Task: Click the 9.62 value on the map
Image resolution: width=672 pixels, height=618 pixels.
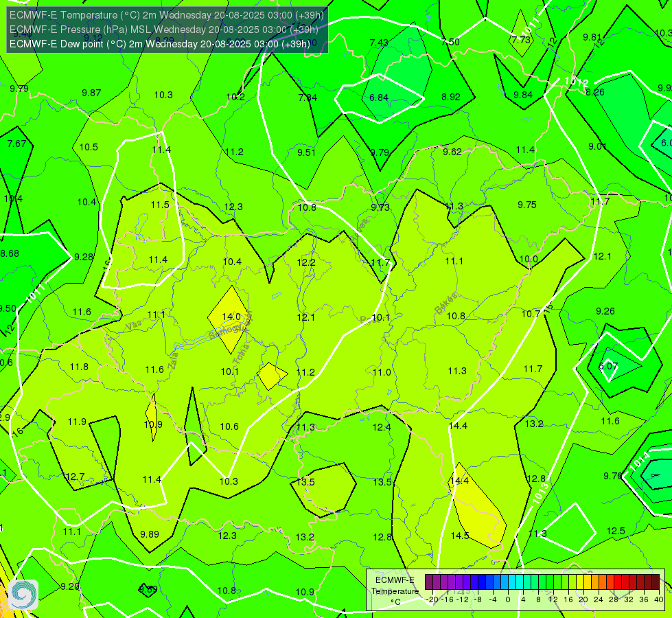Action: [x=452, y=152]
